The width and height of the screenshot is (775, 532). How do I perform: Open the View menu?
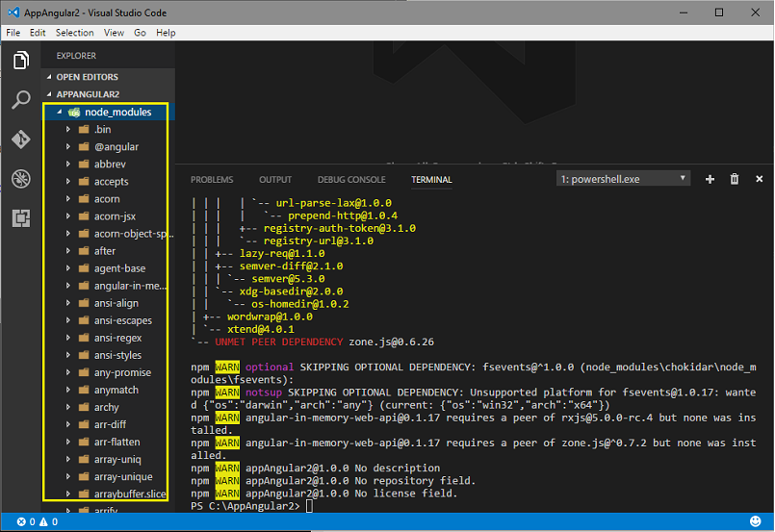tap(114, 33)
